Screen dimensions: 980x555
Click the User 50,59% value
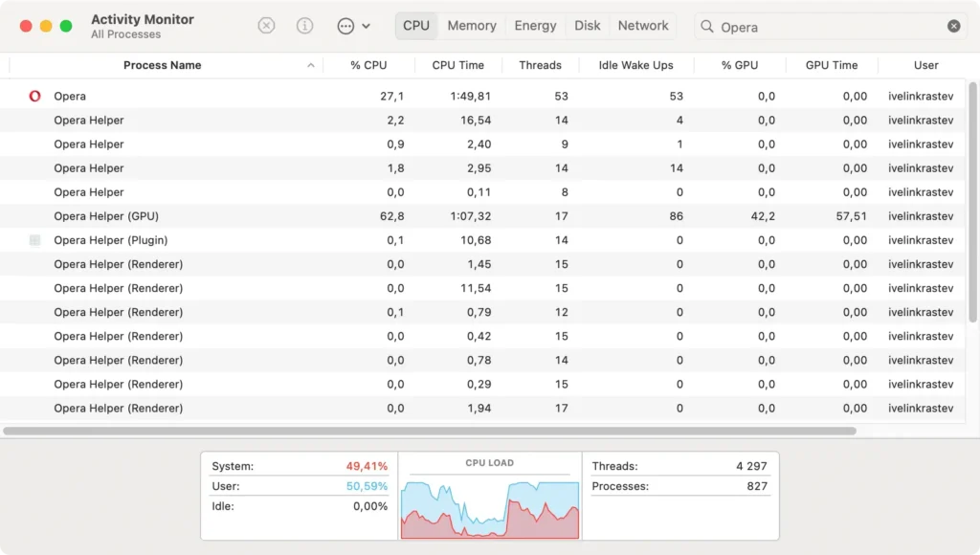tap(367, 486)
